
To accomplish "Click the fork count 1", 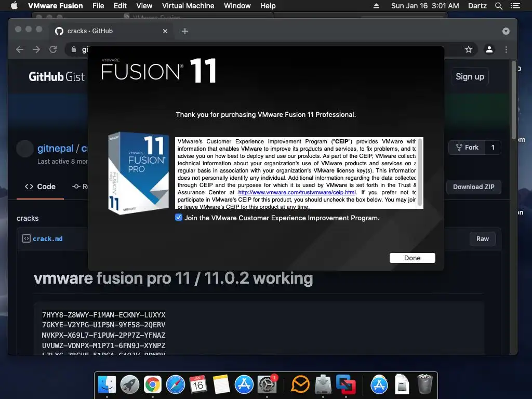I will (493, 148).
